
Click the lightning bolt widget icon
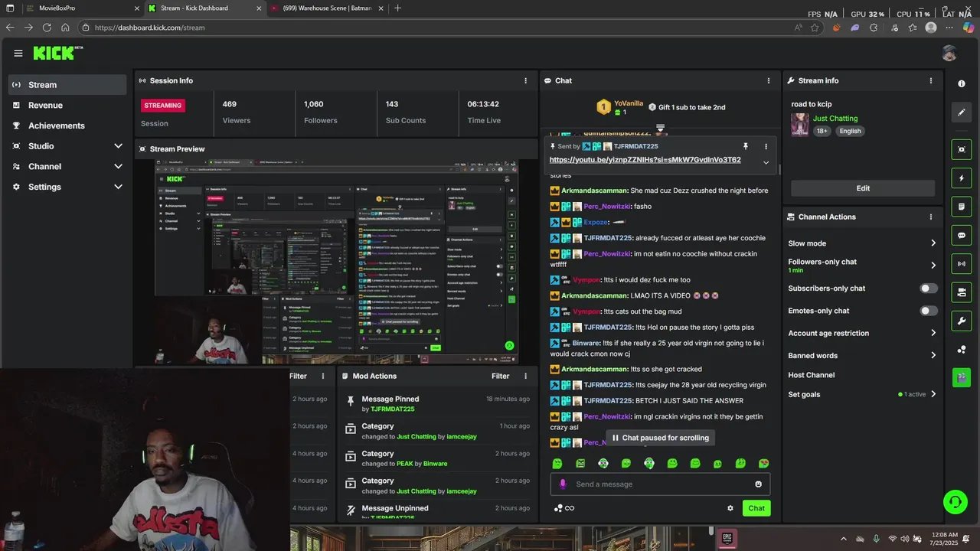(x=962, y=178)
